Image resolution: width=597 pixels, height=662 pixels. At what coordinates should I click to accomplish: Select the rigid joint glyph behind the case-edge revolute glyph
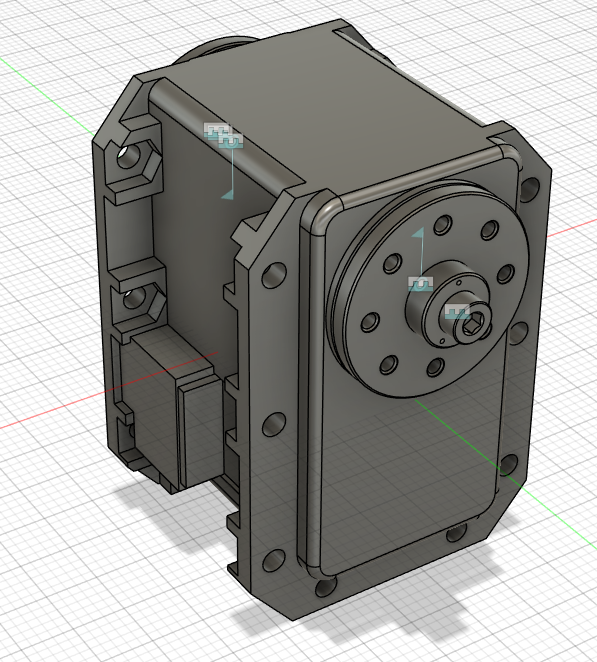pos(214,130)
